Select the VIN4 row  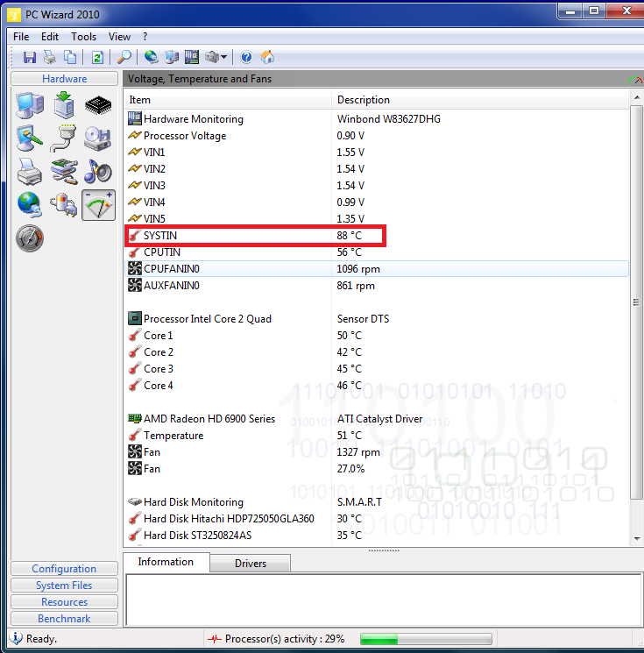(x=377, y=202)
